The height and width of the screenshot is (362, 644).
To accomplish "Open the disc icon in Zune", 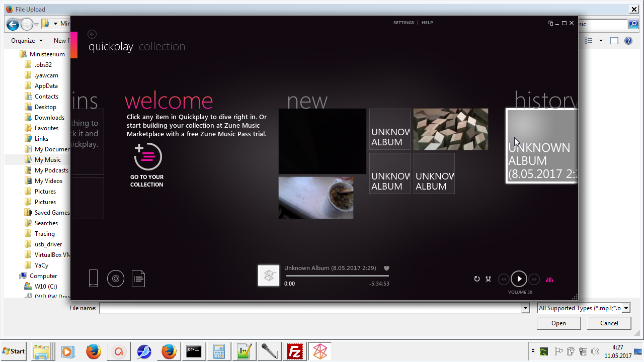I will click(x=116, y=279).
